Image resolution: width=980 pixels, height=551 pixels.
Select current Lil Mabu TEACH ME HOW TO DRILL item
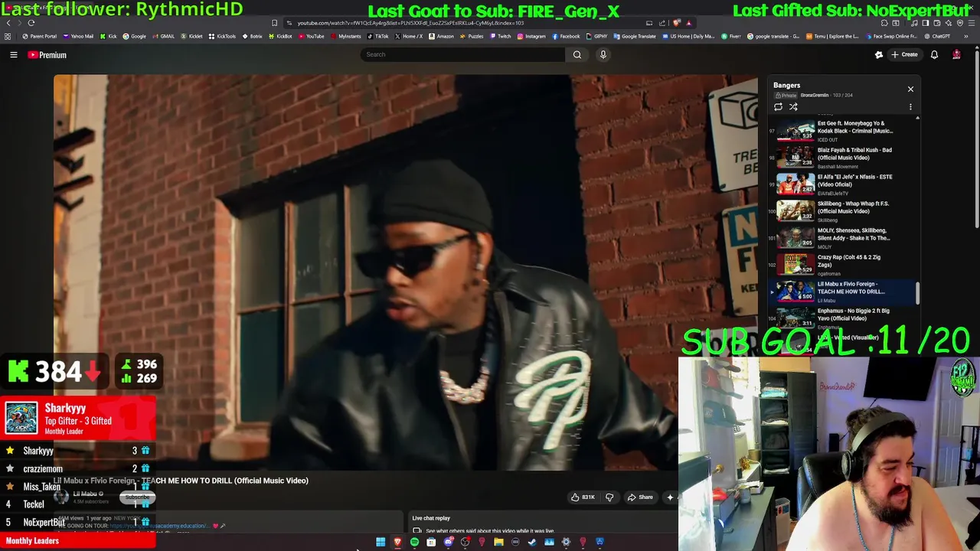(x=840, y=292)
